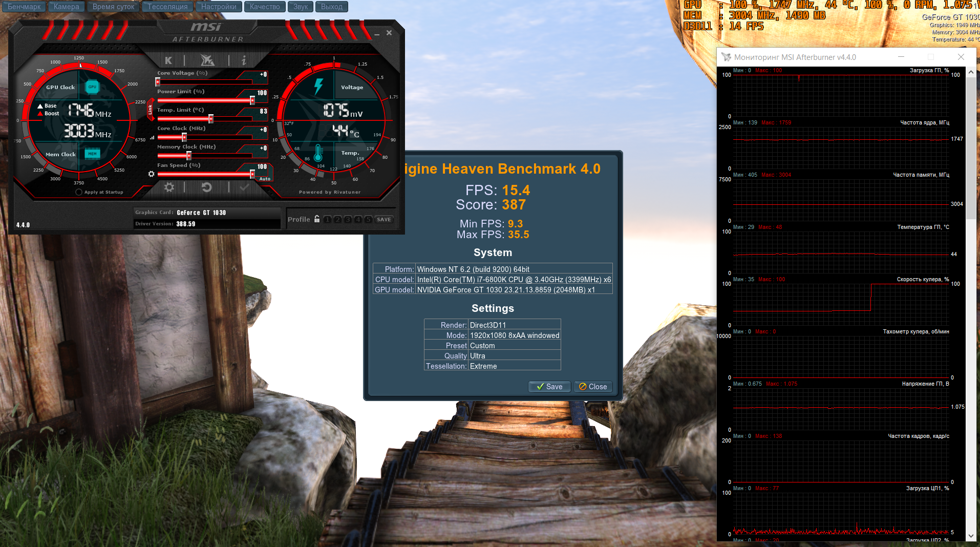Launch the MSI jet logo overclocking scanner
Viewport: 980px width, 547px height.
pos(207,60)
